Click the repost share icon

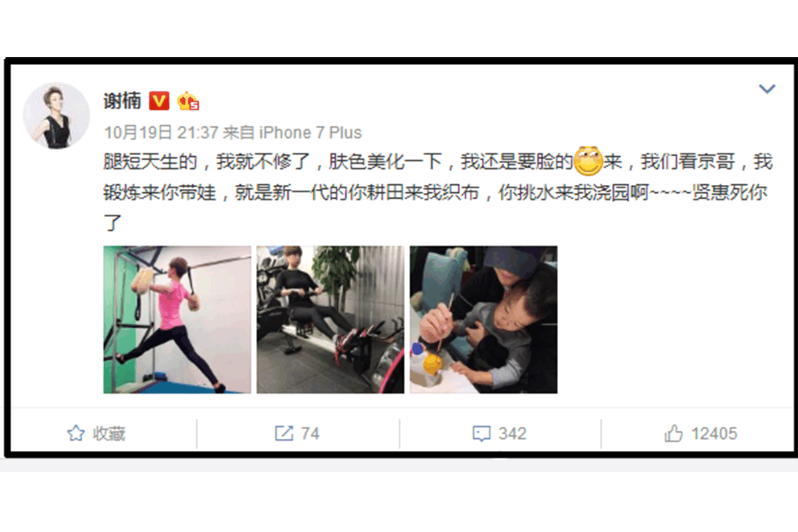coord(284,434)
